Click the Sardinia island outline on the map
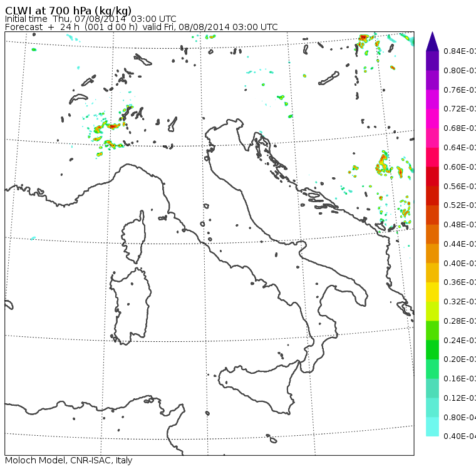 tap(130, 306)
